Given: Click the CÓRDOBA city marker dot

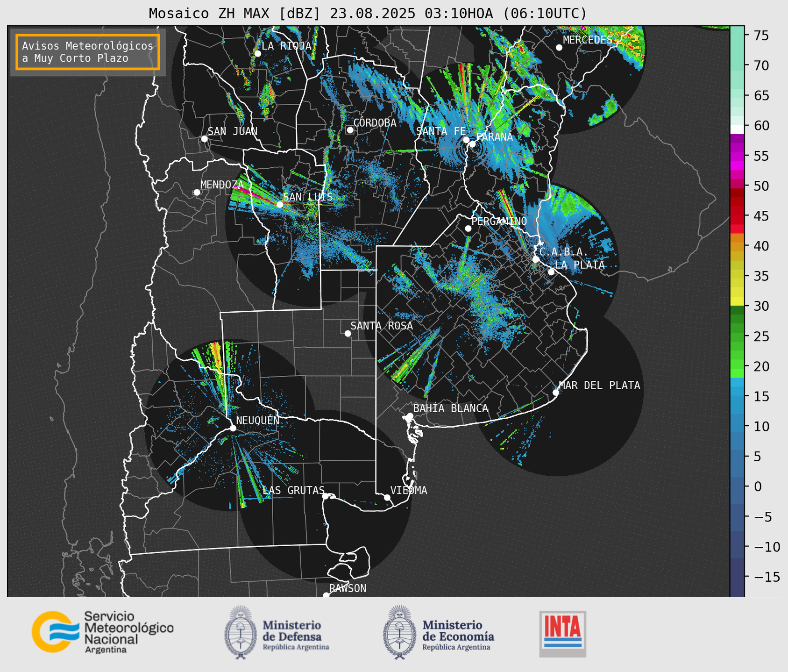Looking at the screenshot, I should click(350, 130).
